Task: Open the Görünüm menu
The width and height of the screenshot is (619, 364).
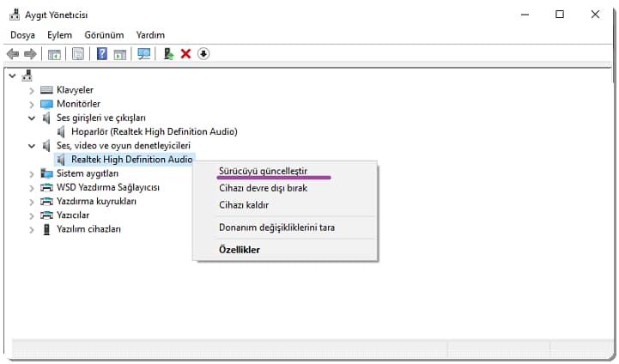Action: pyautogui.click(x=104, y=35)
